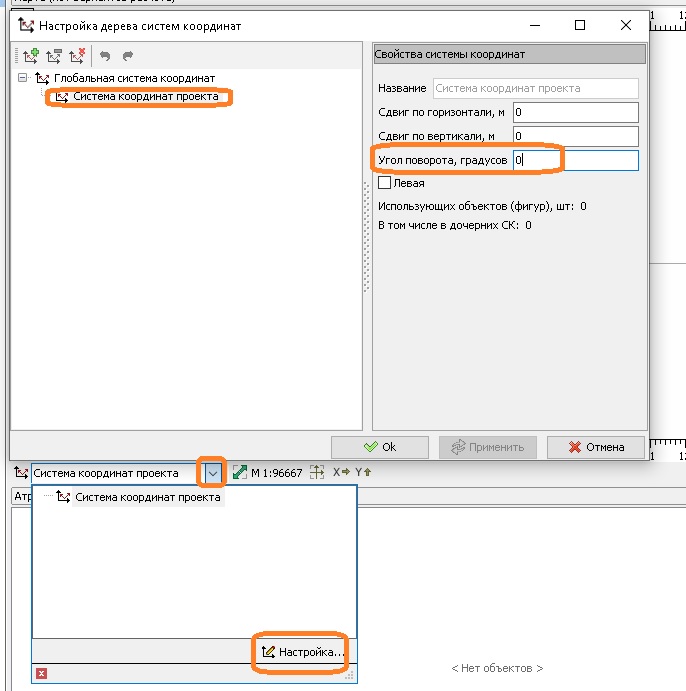Click the crosshair grid icon after scale value
The image size is (686, 691).
tap(317, 473)
